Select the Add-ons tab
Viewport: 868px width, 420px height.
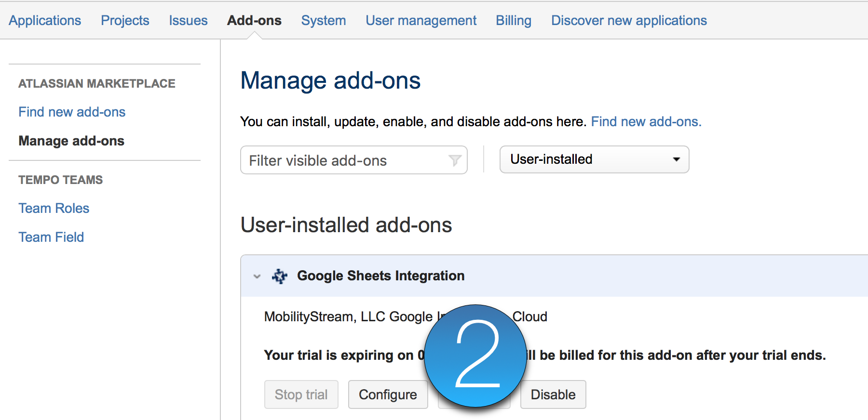tap(254, 20)
